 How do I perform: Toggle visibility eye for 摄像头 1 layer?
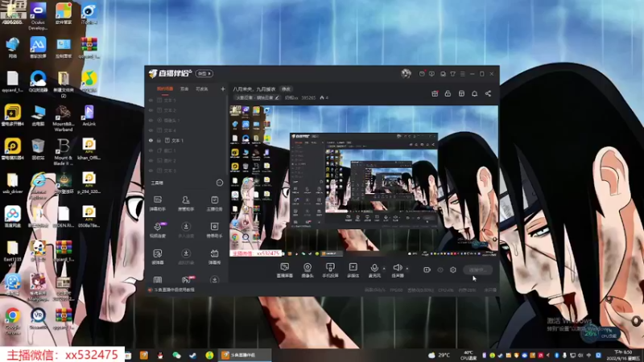(x=151, y=120)
